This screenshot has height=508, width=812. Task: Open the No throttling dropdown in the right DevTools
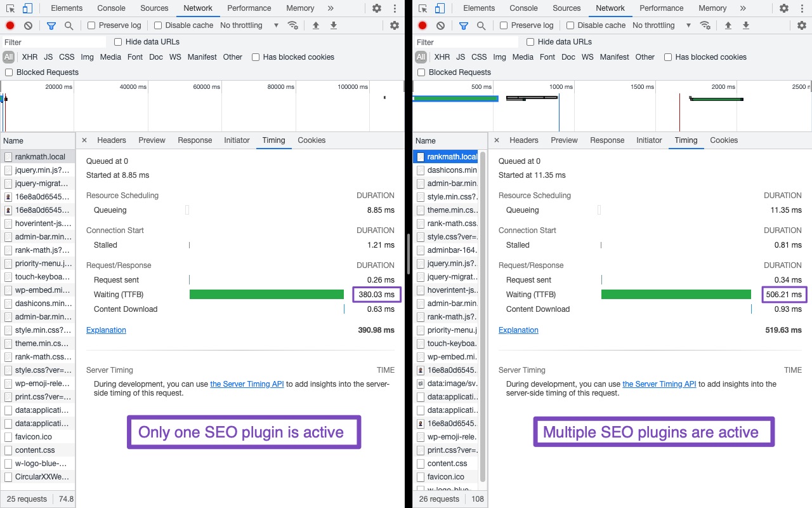pos(662,25)
